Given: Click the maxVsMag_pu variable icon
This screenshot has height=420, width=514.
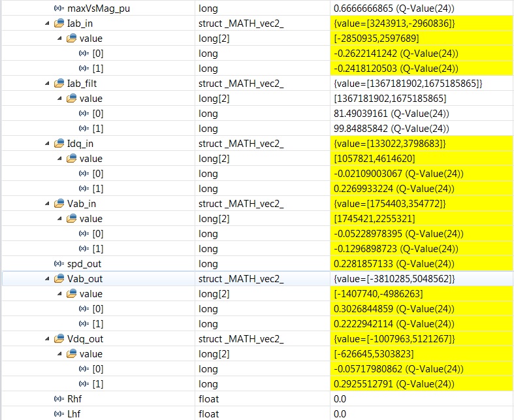Looking at the screenshot, I should pyautogui.click(x=59, y=8).
